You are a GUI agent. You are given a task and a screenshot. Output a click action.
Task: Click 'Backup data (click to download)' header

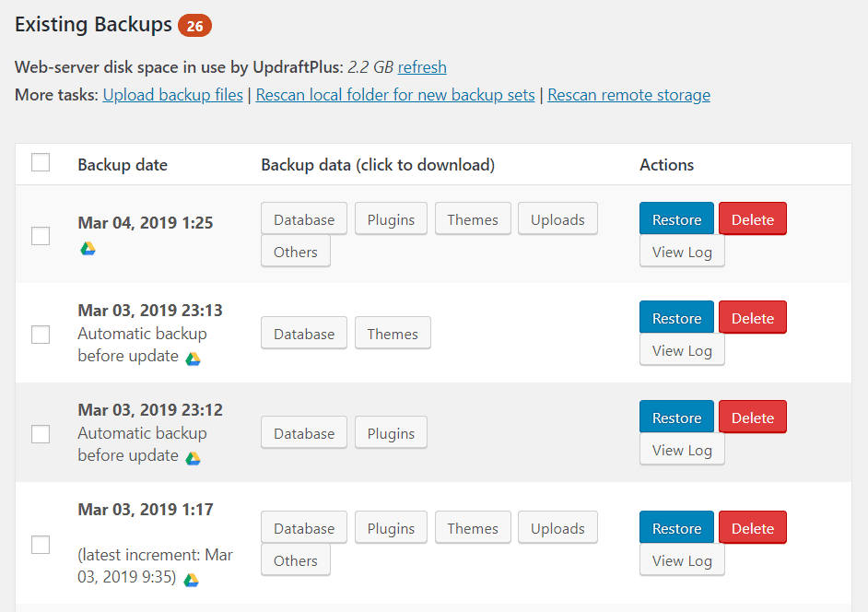(x=378, y=164)
